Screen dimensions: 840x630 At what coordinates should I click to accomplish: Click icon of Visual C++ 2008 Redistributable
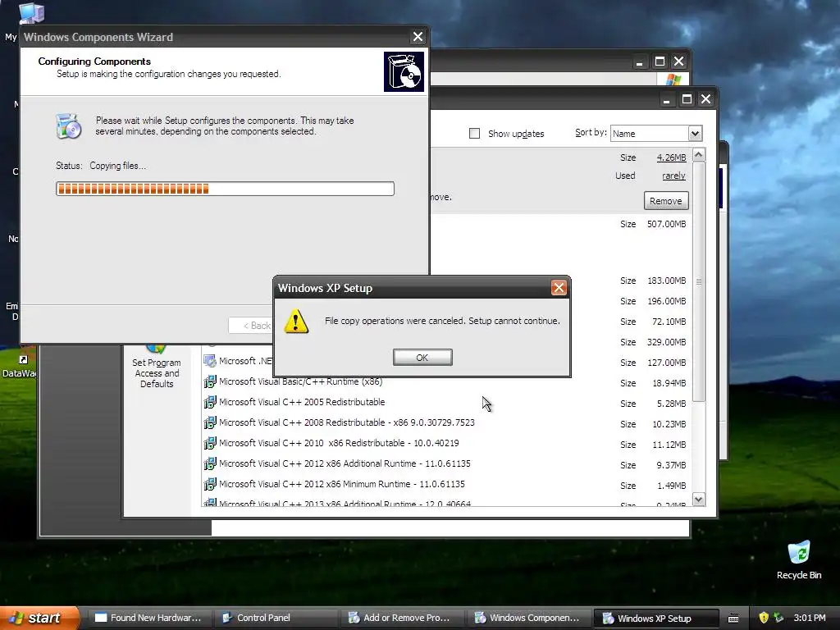pyautogui.click(x=210, y=422)
